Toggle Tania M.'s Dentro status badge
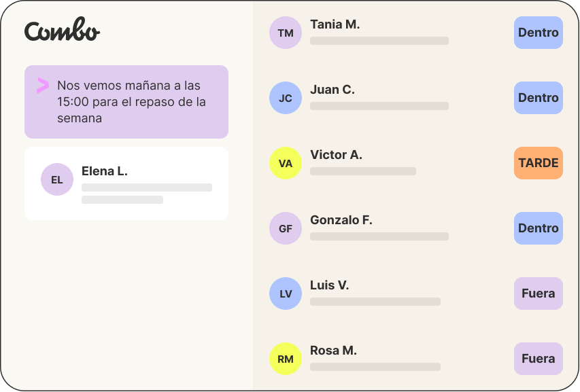 click(x=538, y=33)
